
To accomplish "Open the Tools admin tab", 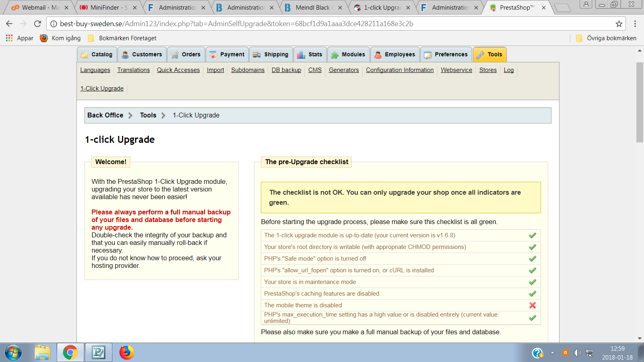I will coord(489,55).
